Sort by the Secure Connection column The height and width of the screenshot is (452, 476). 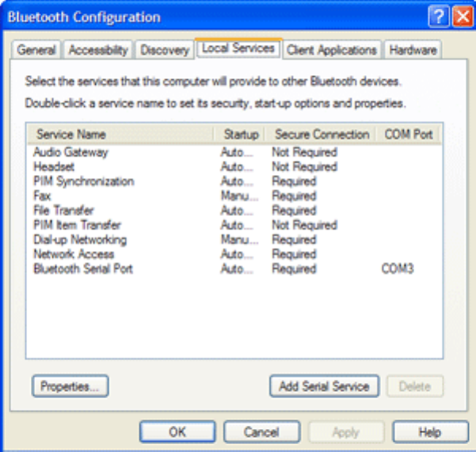coord(322,135)
